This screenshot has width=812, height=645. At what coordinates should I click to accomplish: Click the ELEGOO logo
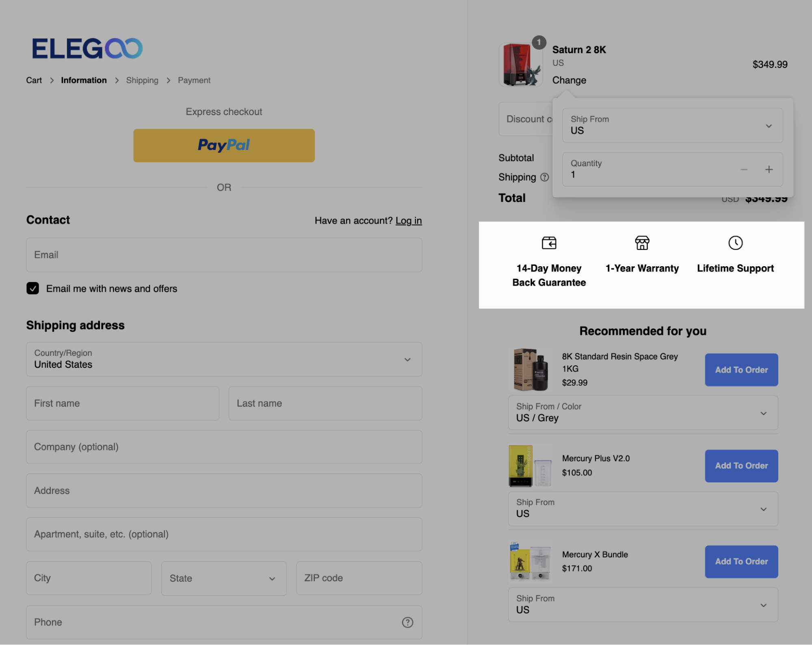87,48
